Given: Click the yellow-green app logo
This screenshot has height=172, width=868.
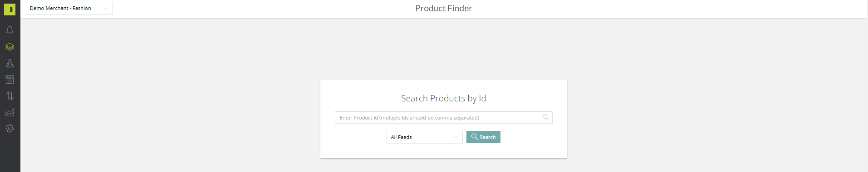Looking at the screenshot, I should (x=10, y=9).
